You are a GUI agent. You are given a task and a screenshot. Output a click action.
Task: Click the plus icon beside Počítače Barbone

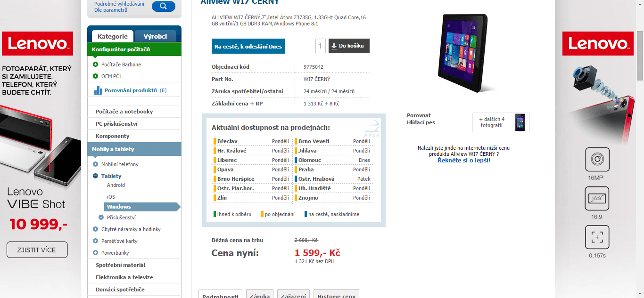pos(96,64)
